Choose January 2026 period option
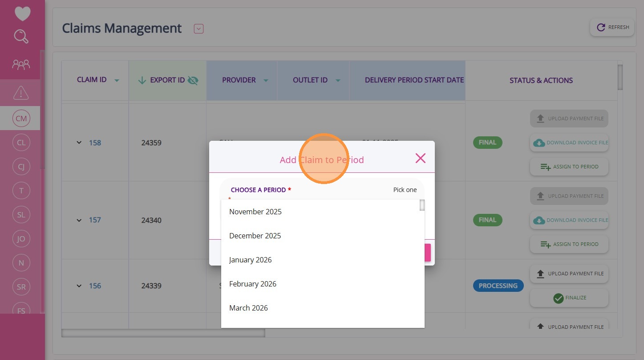 click(x=250, y=260)
